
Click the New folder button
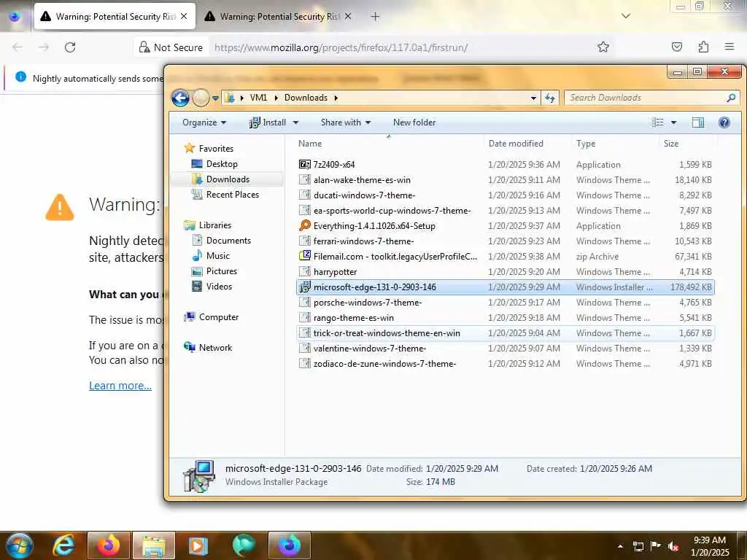click(x=414, y=122)
